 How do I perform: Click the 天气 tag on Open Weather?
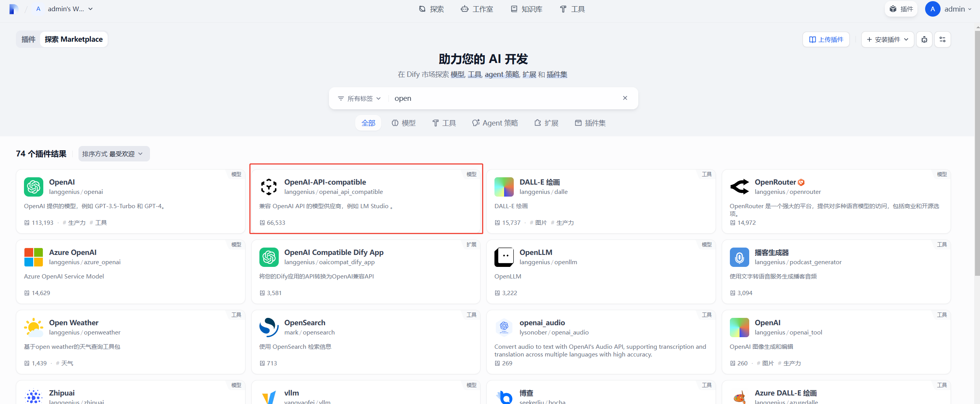(x=64, y=363)
